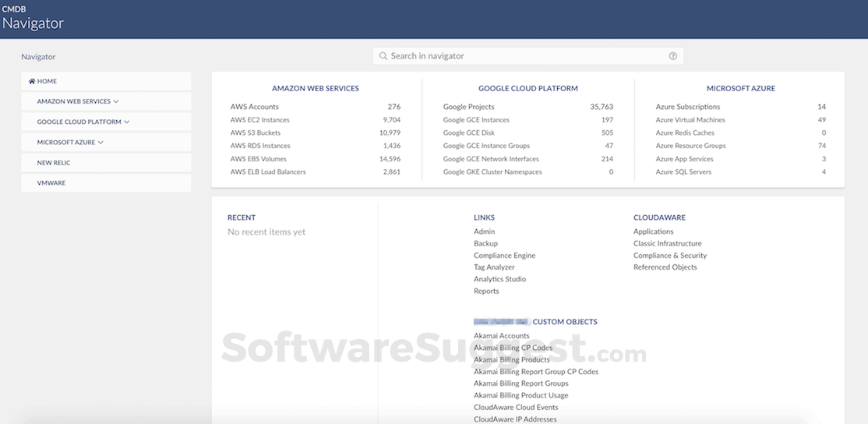Select MICROSOFT AZURE sidebar item
This screenshot has height=424, width=868.
tap(106, 143)
